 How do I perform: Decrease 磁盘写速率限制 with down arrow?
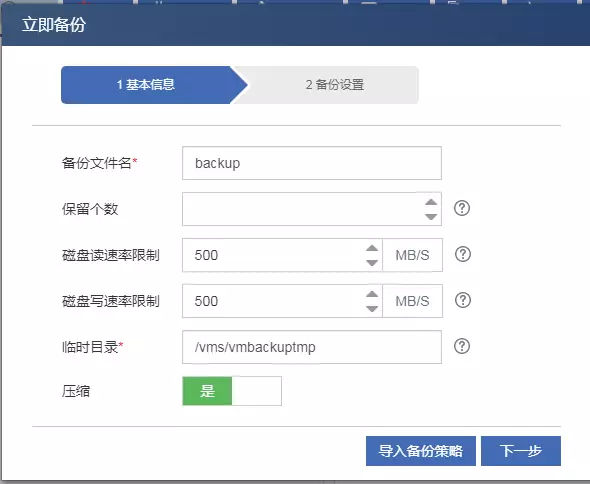372,309
